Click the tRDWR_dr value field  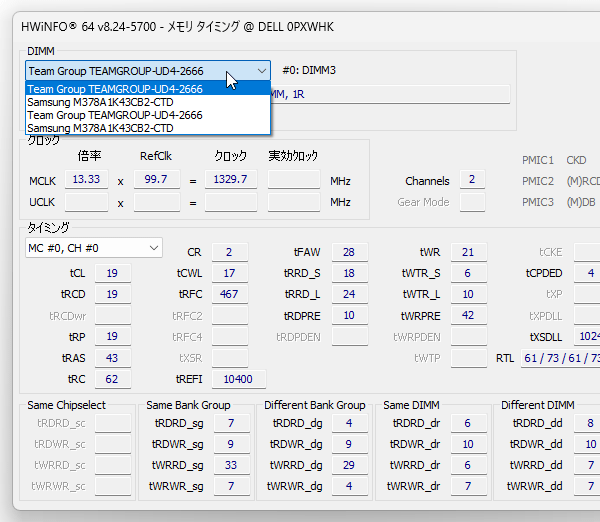click(x=468, y=444)
